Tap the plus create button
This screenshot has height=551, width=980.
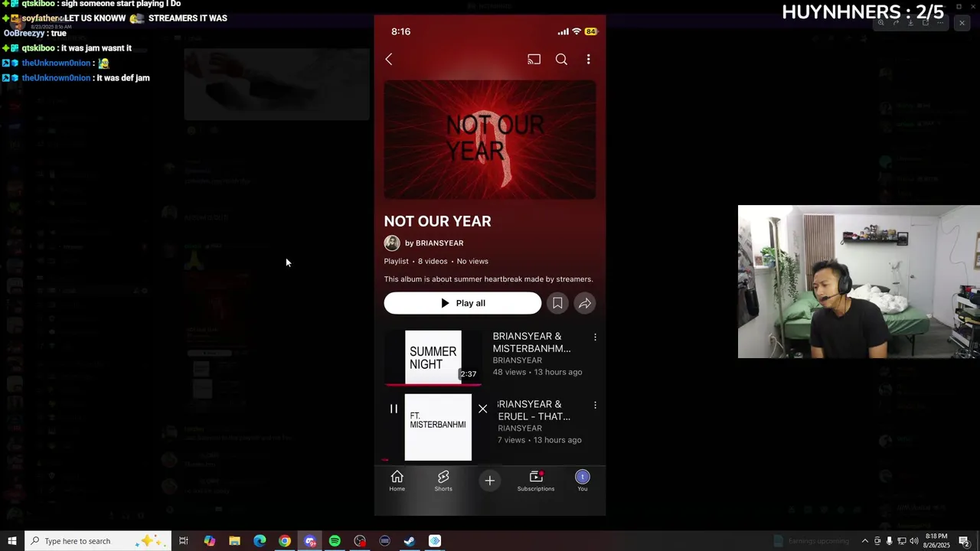coord(490,481)
